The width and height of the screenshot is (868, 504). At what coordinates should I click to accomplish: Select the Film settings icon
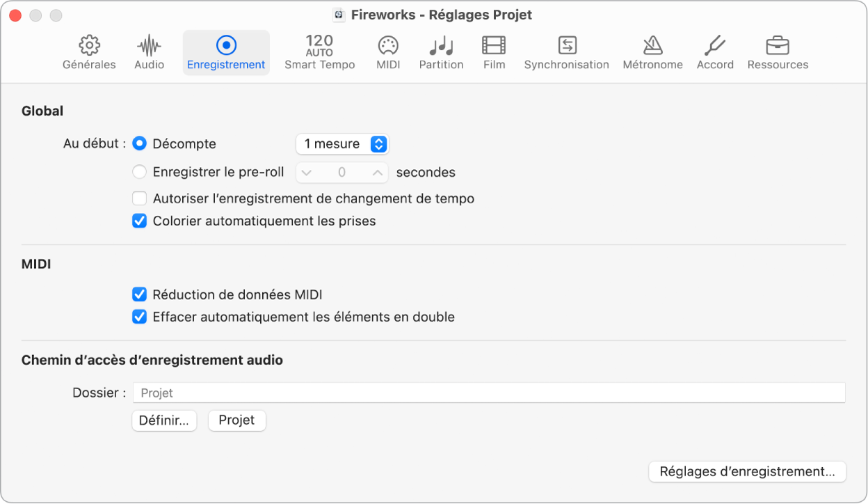[494, 50]
